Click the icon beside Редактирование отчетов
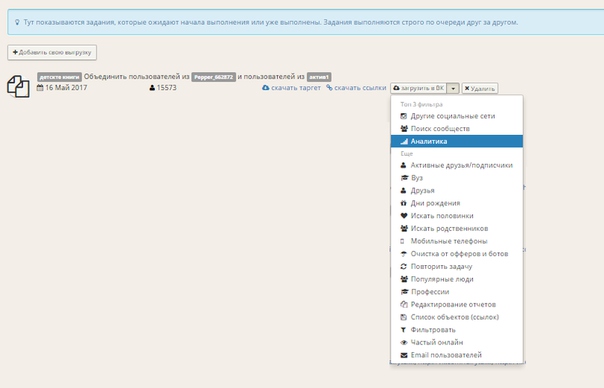 [x=404, y=304]
